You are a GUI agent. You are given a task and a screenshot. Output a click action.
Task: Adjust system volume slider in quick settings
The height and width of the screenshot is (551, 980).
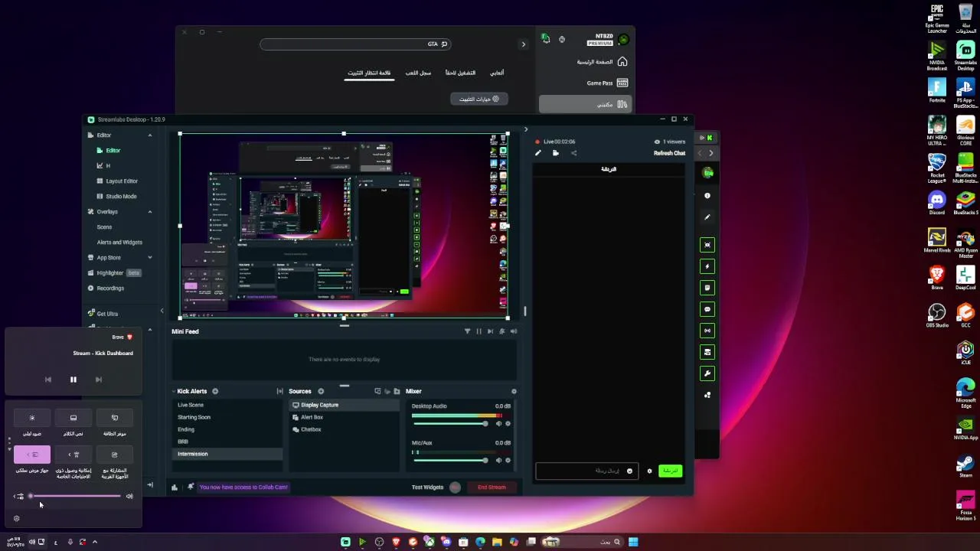(x=75, y=496)
